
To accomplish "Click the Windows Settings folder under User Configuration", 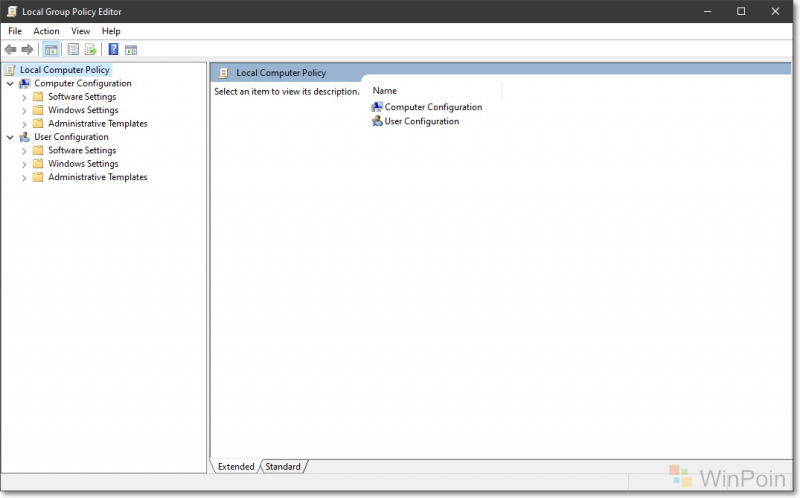I will point(83,163).
